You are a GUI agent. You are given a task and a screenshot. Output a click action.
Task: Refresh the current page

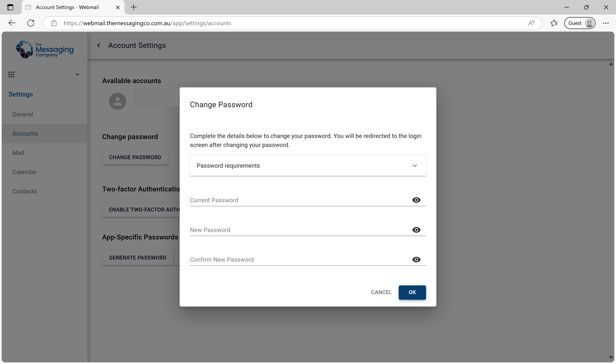pos(31,23)
